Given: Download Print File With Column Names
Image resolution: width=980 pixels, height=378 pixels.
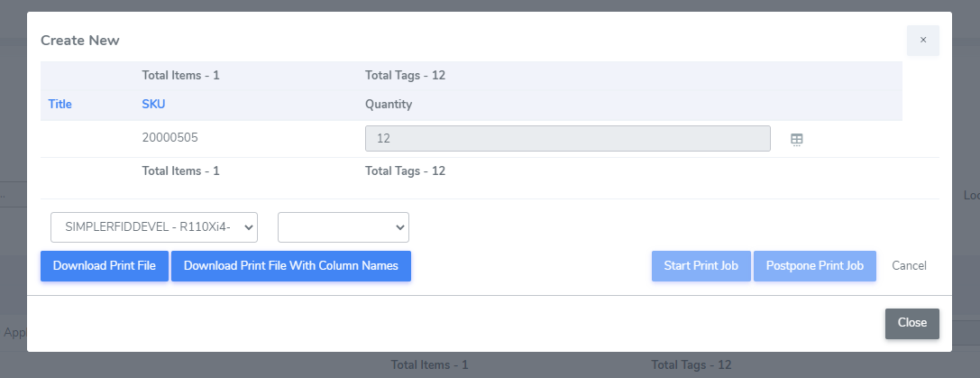Looking at the screenshot, I should coord(290,266).
